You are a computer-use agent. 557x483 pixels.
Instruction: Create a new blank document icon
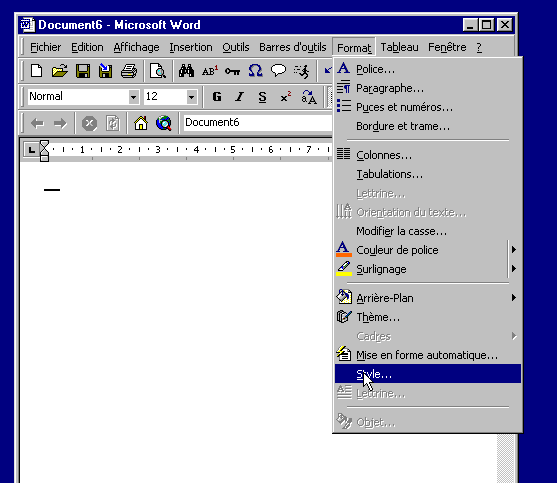pos(36,71)
